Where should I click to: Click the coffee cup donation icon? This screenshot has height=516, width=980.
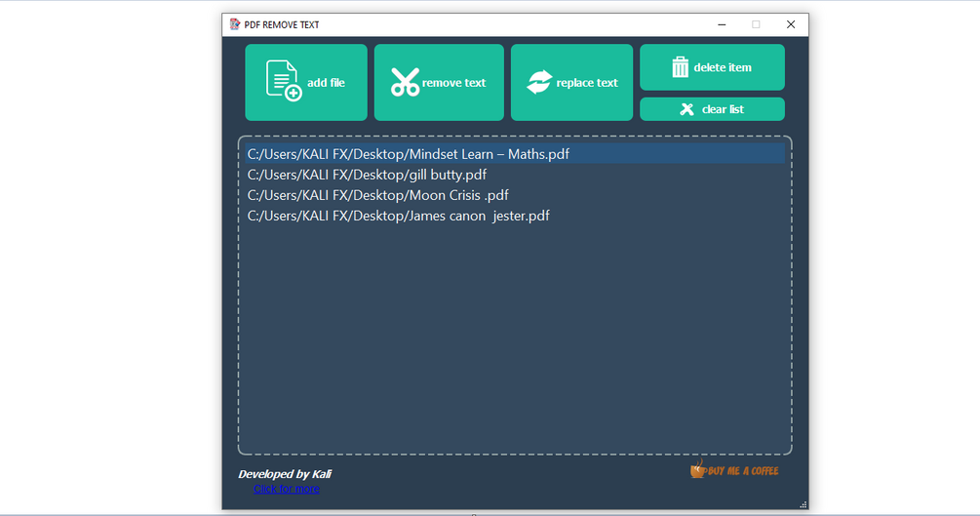pos(697,468)
